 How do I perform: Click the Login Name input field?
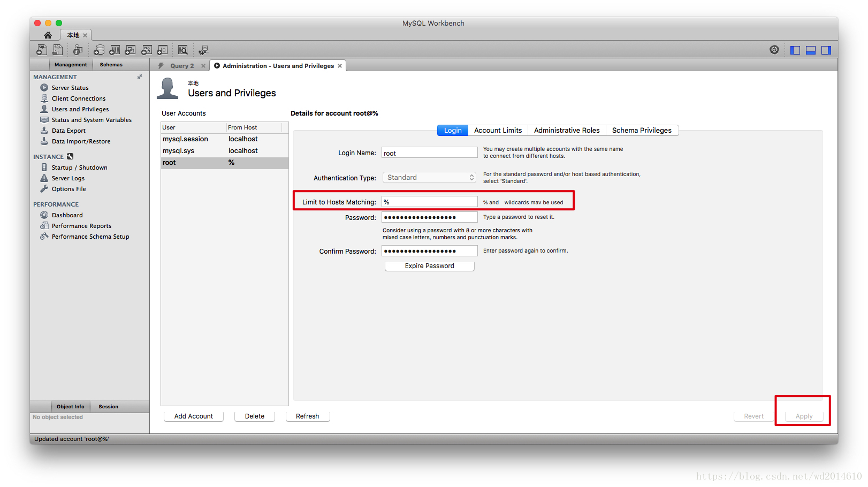point(429,153)
